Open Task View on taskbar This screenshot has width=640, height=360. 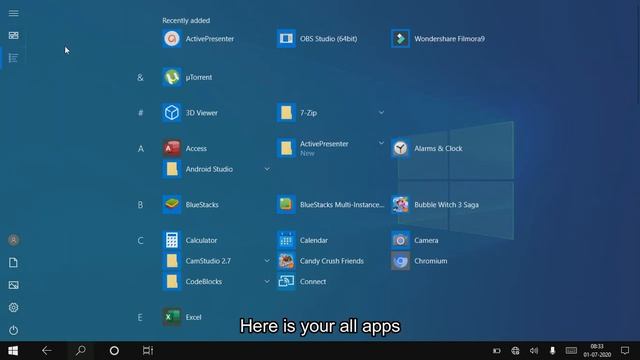148,351
